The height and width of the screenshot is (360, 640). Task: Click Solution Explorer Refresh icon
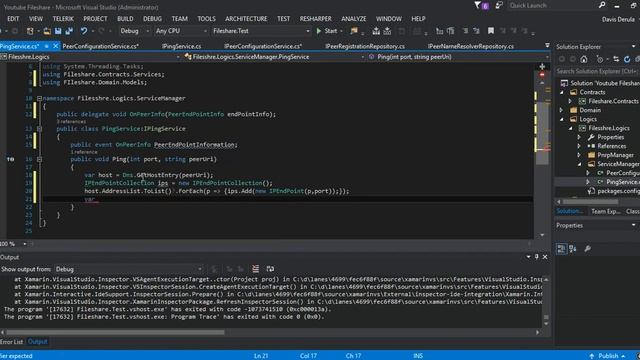(x=627, y=60)
